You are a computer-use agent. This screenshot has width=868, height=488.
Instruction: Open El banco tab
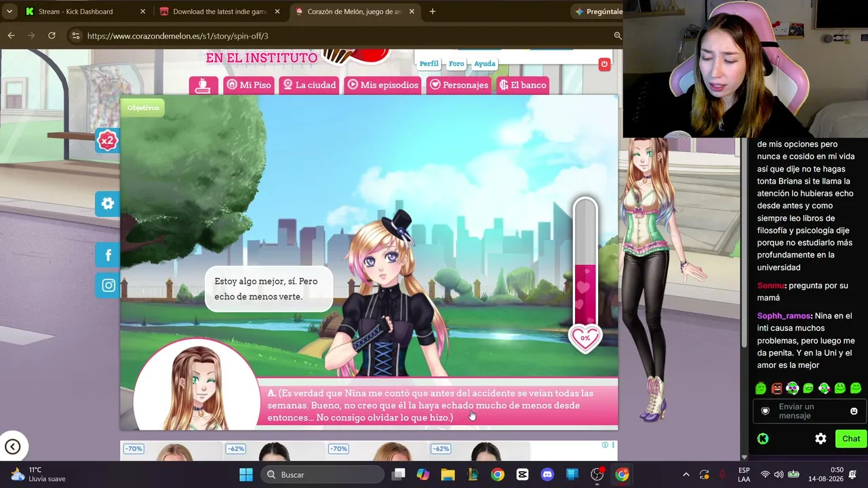(x=522, y=85)
